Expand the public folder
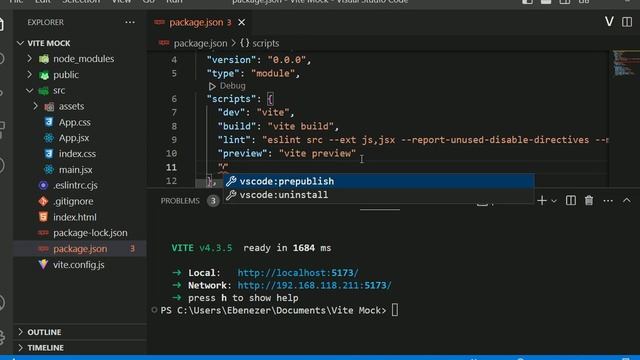640x360 pixels. click(x=30, y=75)
